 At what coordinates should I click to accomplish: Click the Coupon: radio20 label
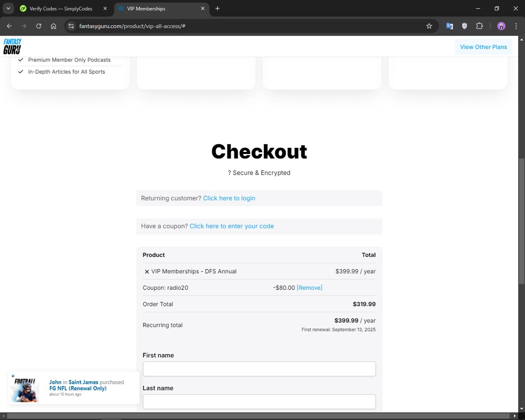point(165,288)
